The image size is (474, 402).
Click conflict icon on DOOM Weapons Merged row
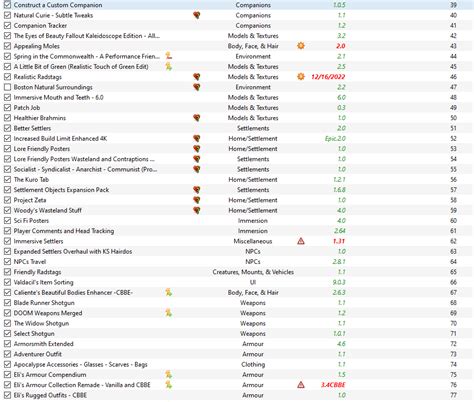(x=169, y=313)
